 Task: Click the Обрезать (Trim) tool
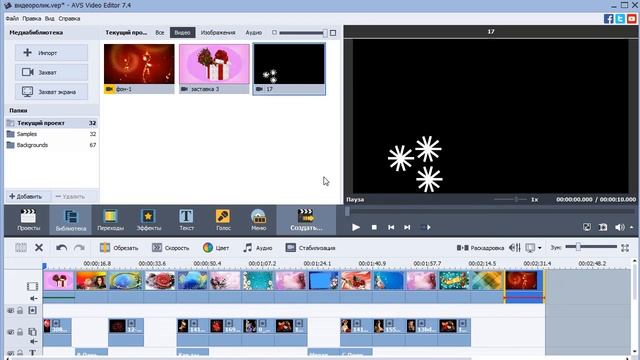(119, 247)
